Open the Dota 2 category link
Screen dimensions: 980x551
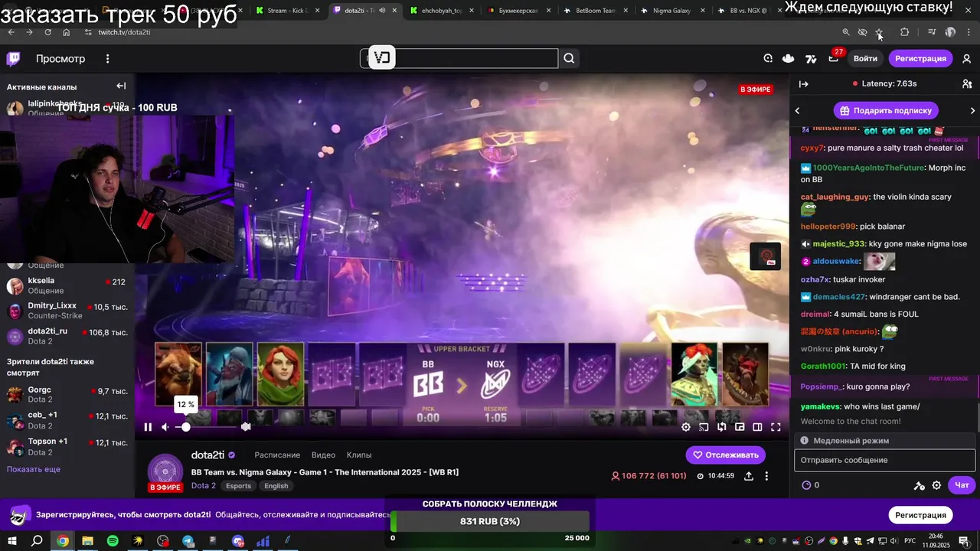204,485
